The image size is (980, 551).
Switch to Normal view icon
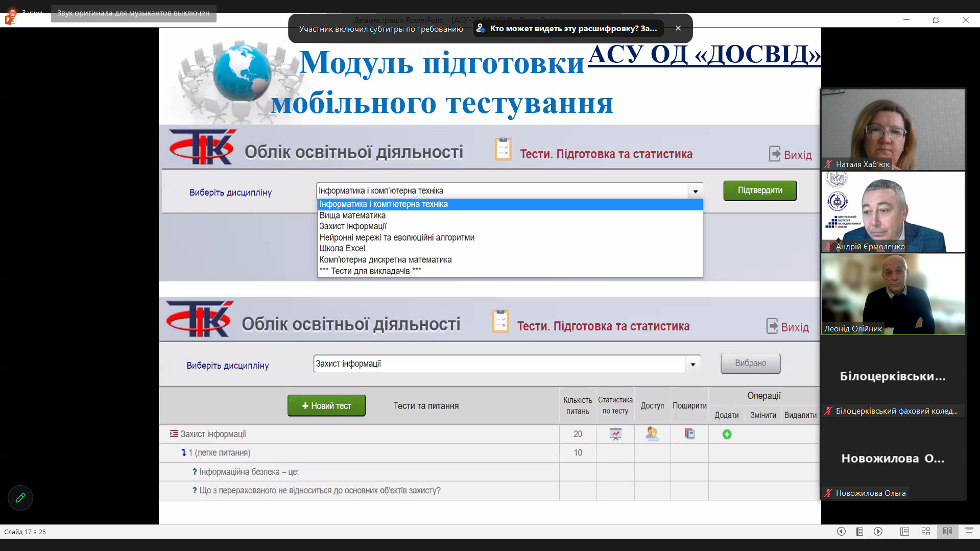tap(904, 532)
